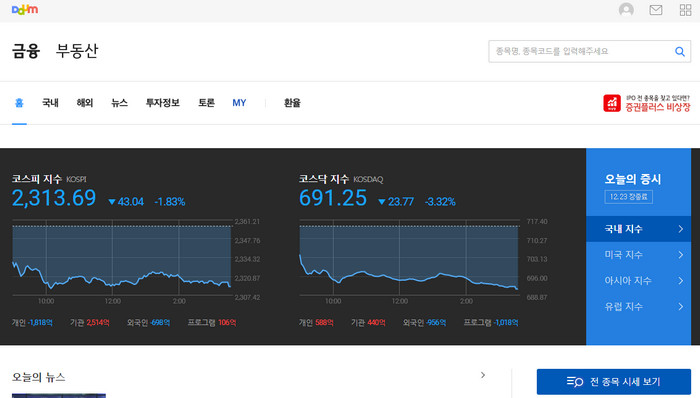The image size is (700, 398).
Task: Click the KOSPI intraday chart
Action: [x=121, y=258]
